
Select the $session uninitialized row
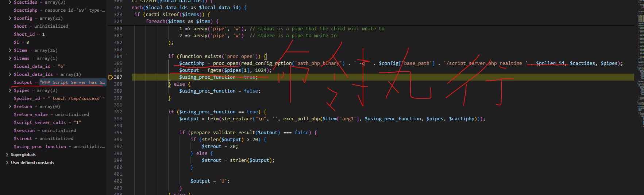tap(53, 130)
